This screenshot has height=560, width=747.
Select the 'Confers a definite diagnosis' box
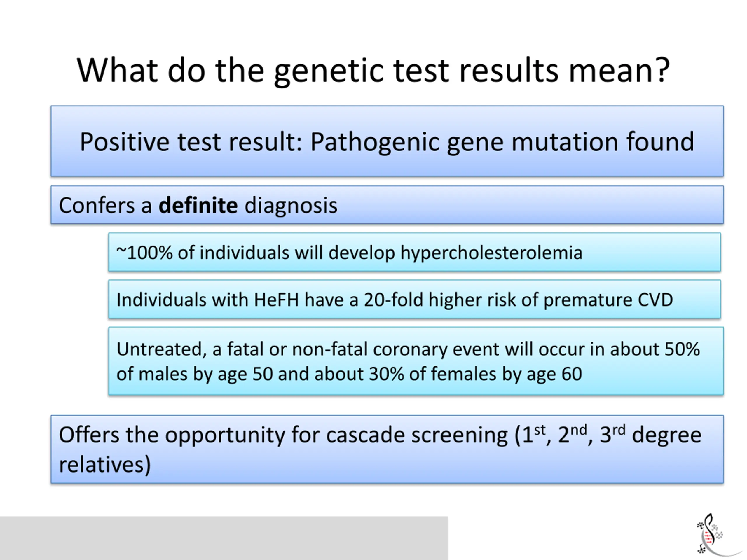pos(387,205)
